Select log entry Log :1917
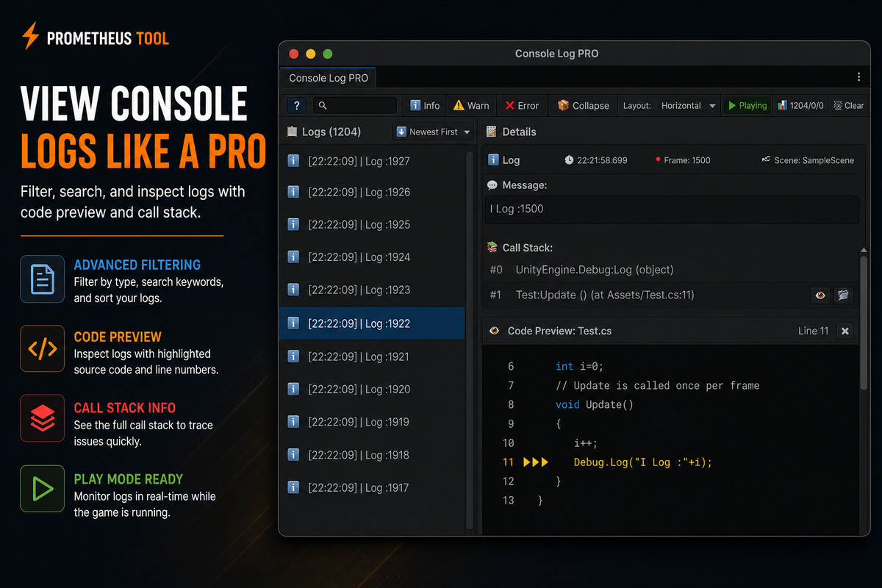Viewport: 882px width, 588px height. coord(372,487)
